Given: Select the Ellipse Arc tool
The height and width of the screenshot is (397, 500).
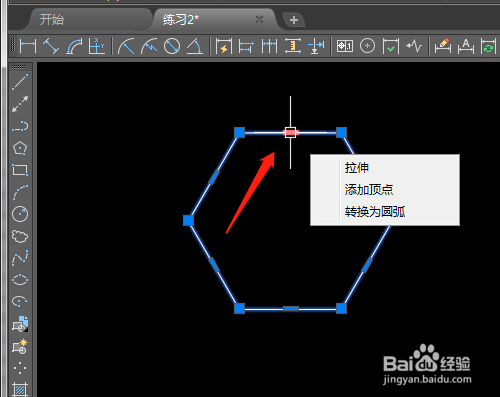Looking at the screenshot, I should (x=20, y=301).
